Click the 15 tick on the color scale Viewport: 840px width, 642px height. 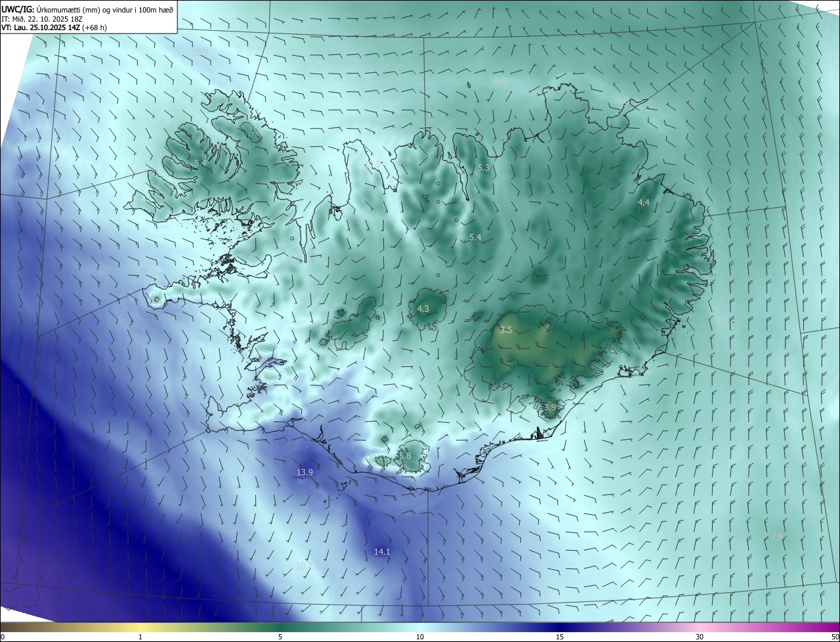click(x=560, y=637)
